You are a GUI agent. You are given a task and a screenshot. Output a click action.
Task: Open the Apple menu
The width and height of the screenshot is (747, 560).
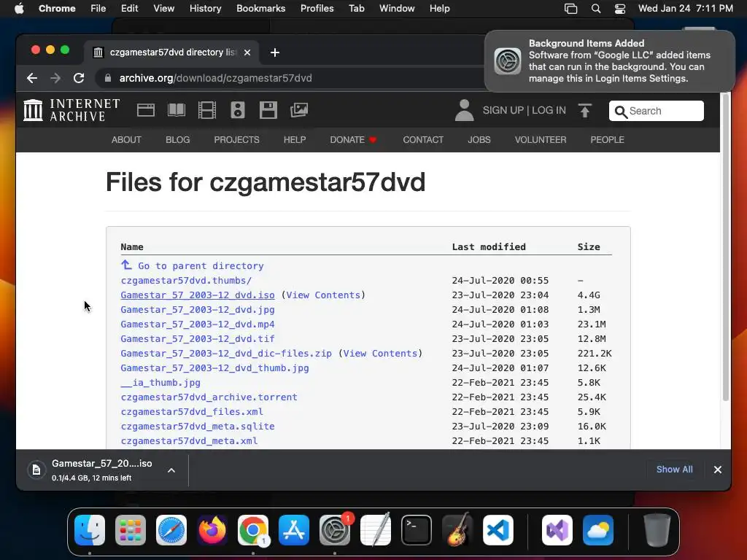19,9
